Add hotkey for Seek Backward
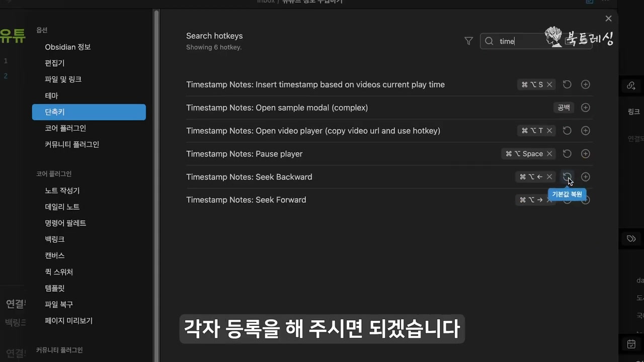This screenshot has width=644, height=362. pyautogui.click(x=585, y=177)
